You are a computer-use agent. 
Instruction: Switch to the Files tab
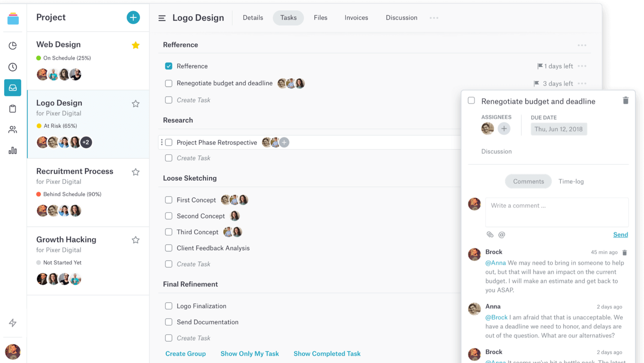coord(320,17)
